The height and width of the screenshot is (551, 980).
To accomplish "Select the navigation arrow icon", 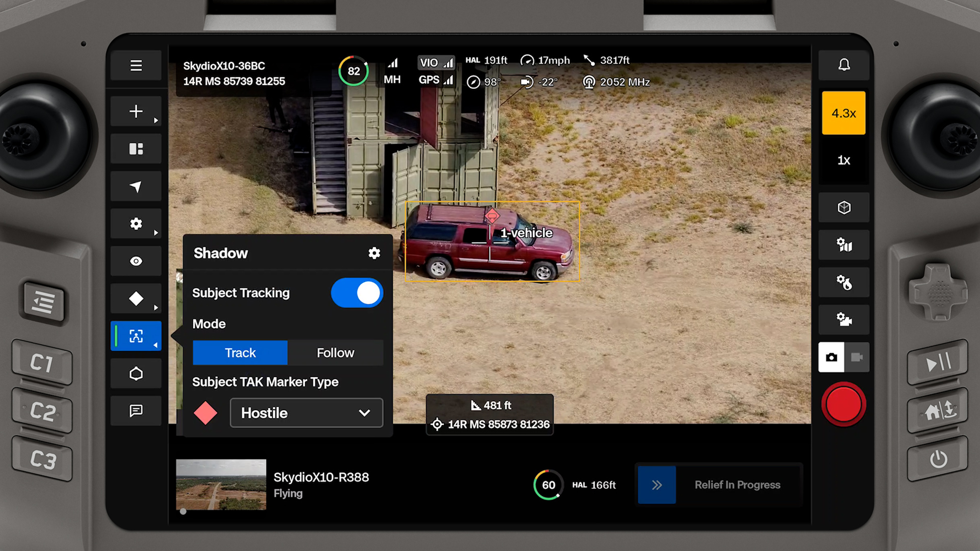I will 136,186.
